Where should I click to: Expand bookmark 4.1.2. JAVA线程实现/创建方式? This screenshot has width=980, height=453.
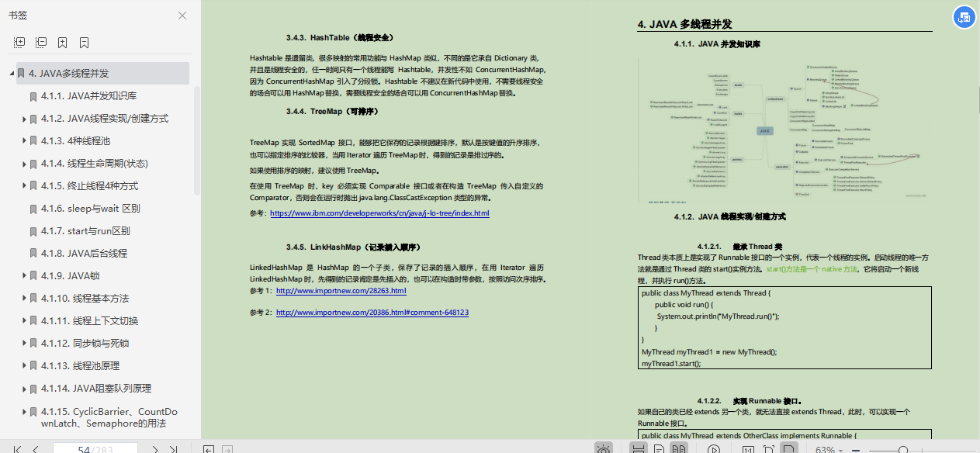(x=24, y=118)
